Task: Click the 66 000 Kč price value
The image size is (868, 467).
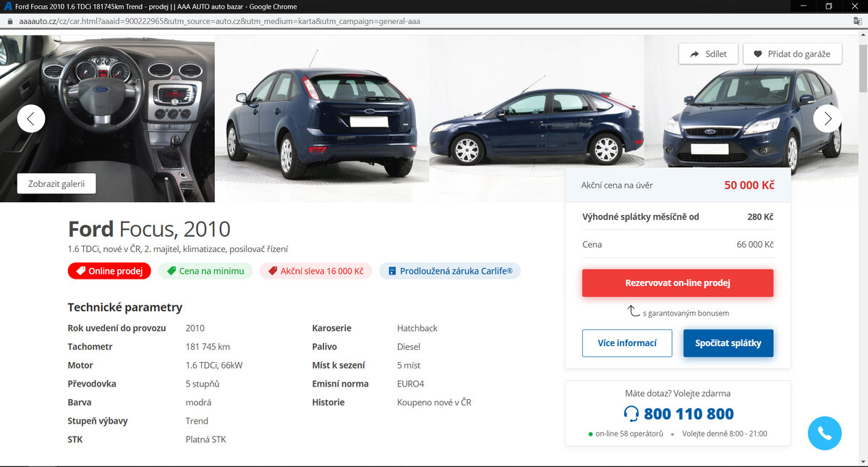Action: 755,245
